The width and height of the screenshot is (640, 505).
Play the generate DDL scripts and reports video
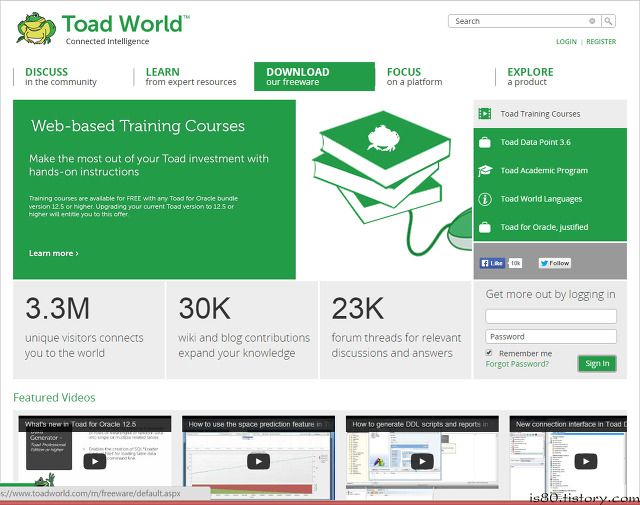pyautogui.click(x=422, y=462)
